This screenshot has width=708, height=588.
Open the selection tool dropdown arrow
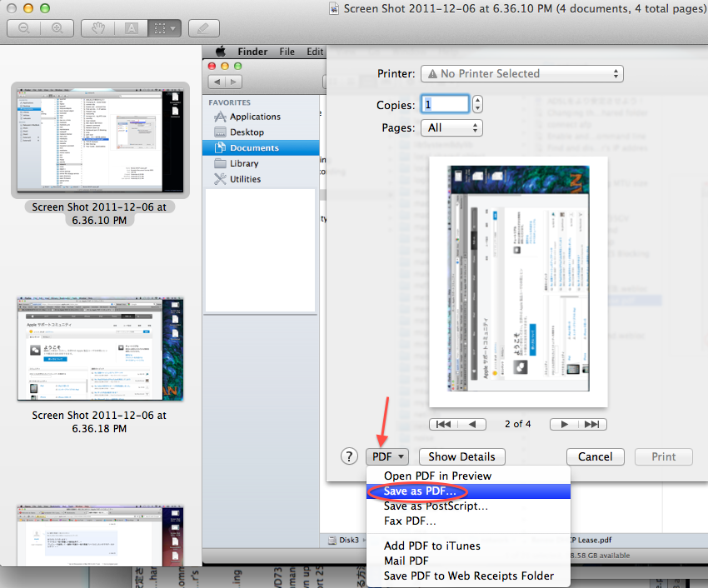173,28
